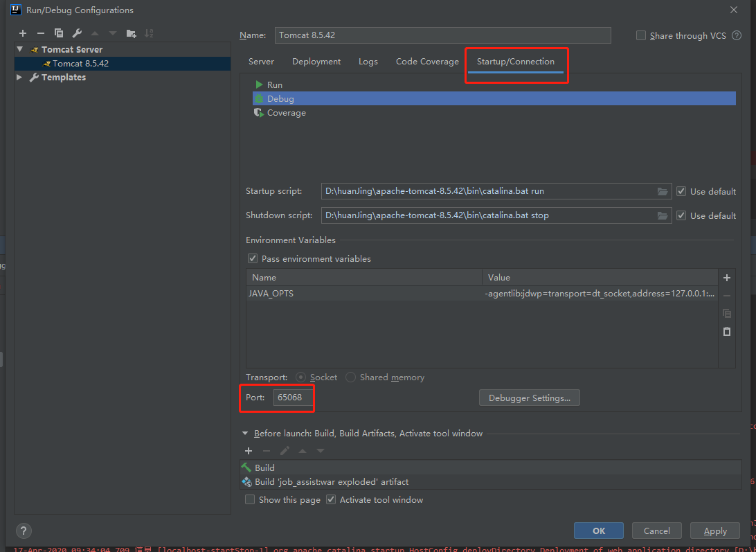Screen dimensions: 756x552
Task: Select the -agentlib:jdwp value cell
Action: pos(600,294)
